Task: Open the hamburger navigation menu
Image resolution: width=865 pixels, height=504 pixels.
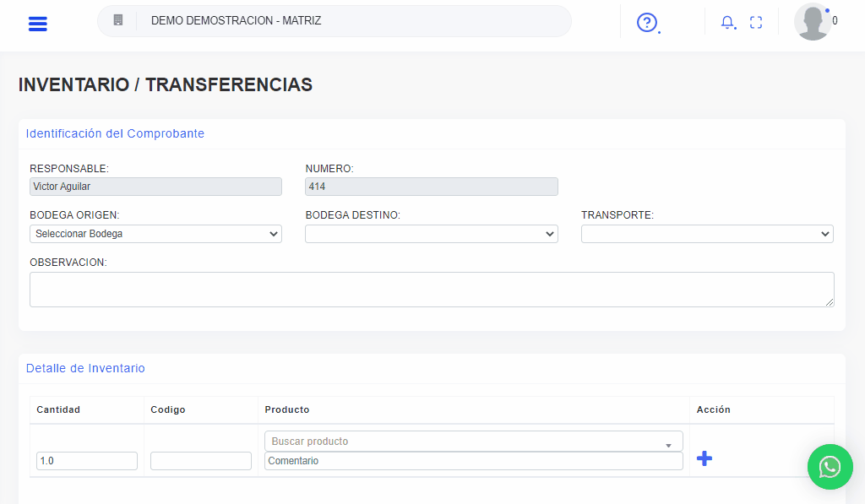Action: click(x=37, y=23)
